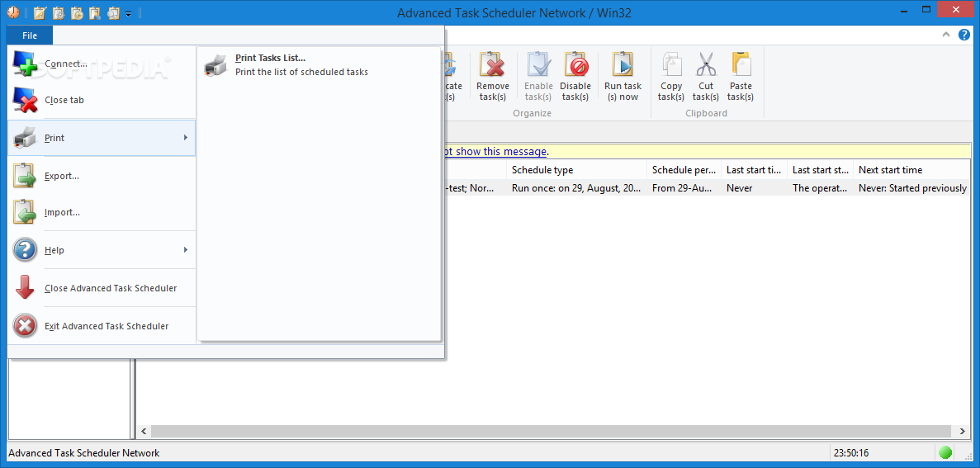Click Run task(s) now in the ribbon
Screen dimensions: 980x468
[x=623, y=76]
